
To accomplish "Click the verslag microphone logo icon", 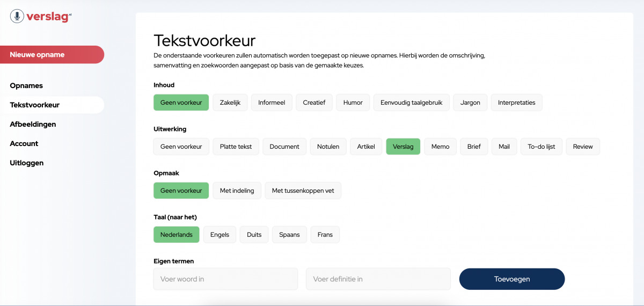I will 17,17.
